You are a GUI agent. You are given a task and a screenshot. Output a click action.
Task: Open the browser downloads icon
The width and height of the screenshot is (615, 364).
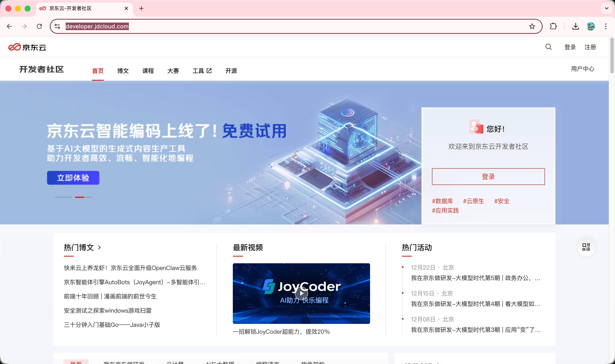pyautogui.click(x=575, y=26)
